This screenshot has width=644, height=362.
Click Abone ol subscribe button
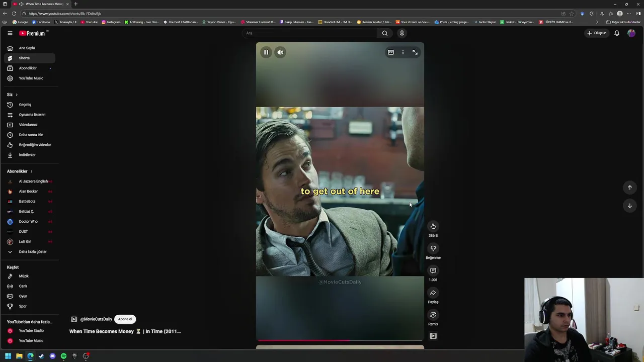(125, 319)
